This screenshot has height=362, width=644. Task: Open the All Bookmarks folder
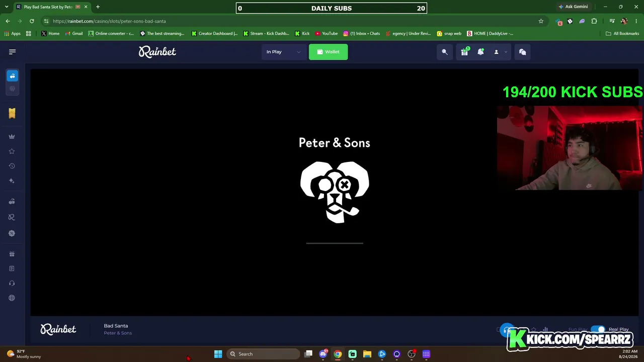[x=622, y=34]
